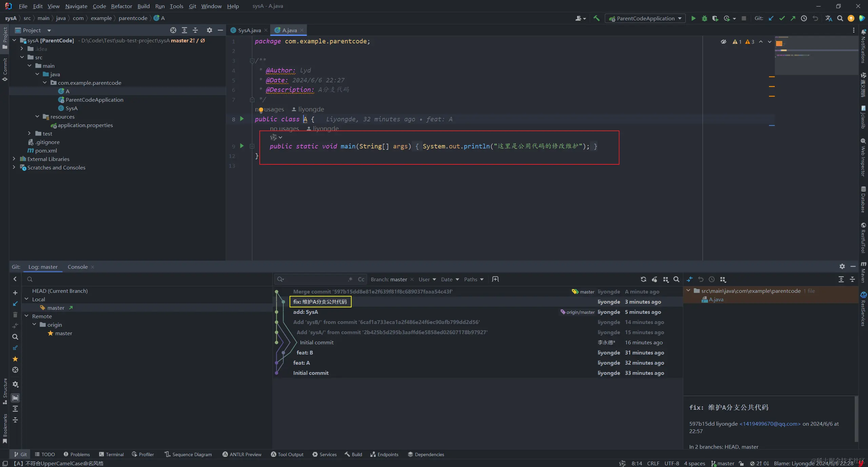This screenshot has width=868, height=467.
Task: Click master branch widget in status bar
Action: [723, 463]
